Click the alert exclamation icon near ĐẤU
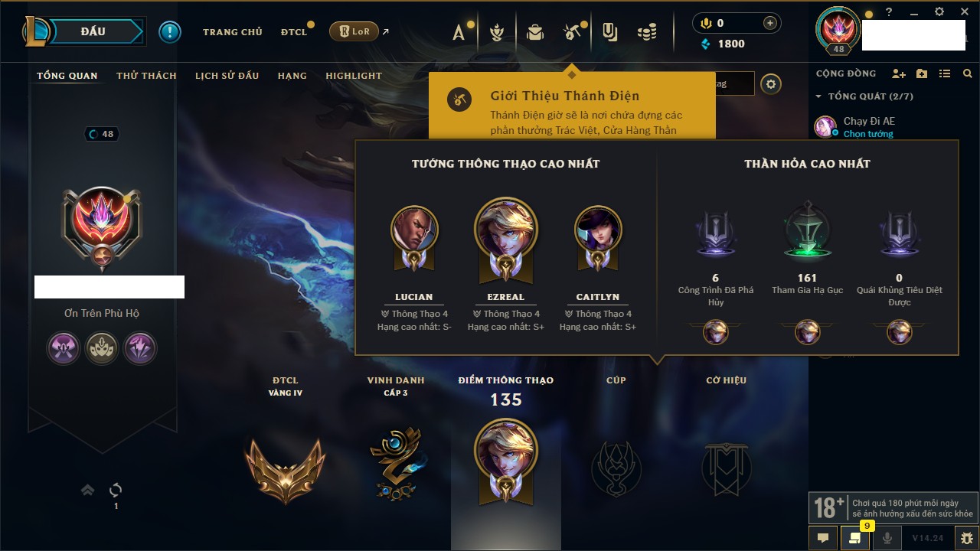The image size is (980, 551). point(170,31)
